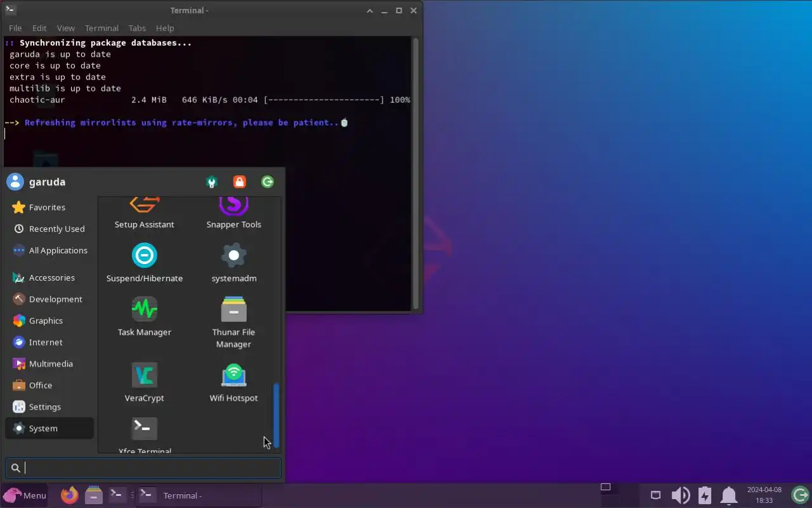Image resolution: width=812 pixels, height=508 pixels.
Task: Click the green session icon in tray
Action: coord(801,495)
